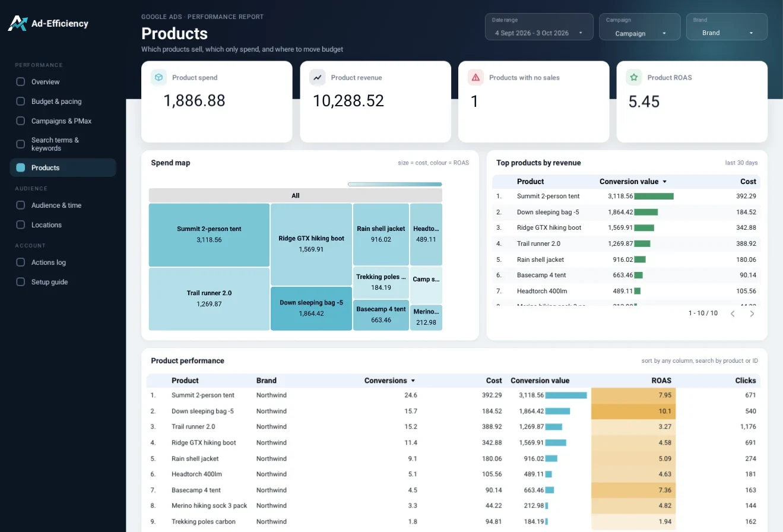The width and height of the screenshot is (783, 532).
Task: Click the active Products sidebar icon
Action: click(21, 167)
